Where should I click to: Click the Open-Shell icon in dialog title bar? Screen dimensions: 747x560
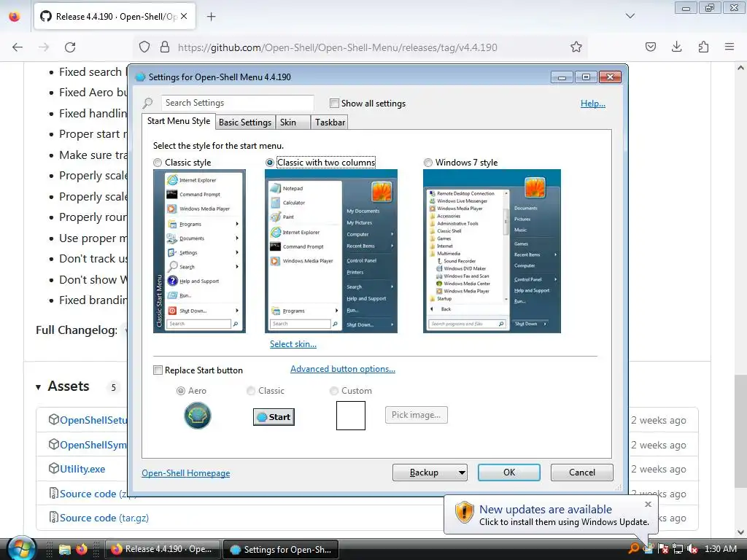pyautogui.click(x=140, y=77)
